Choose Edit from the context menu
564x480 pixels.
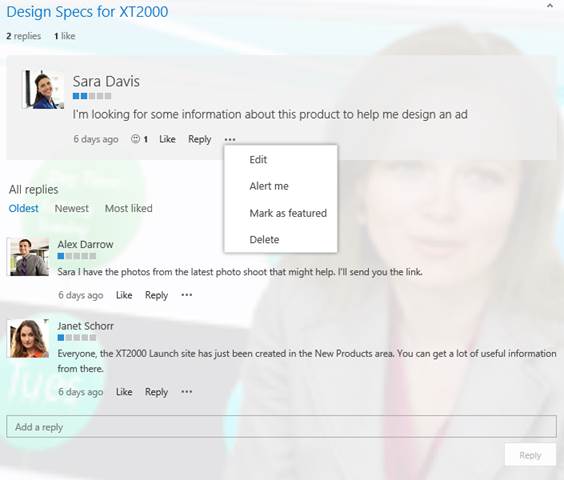click(258, 159)
